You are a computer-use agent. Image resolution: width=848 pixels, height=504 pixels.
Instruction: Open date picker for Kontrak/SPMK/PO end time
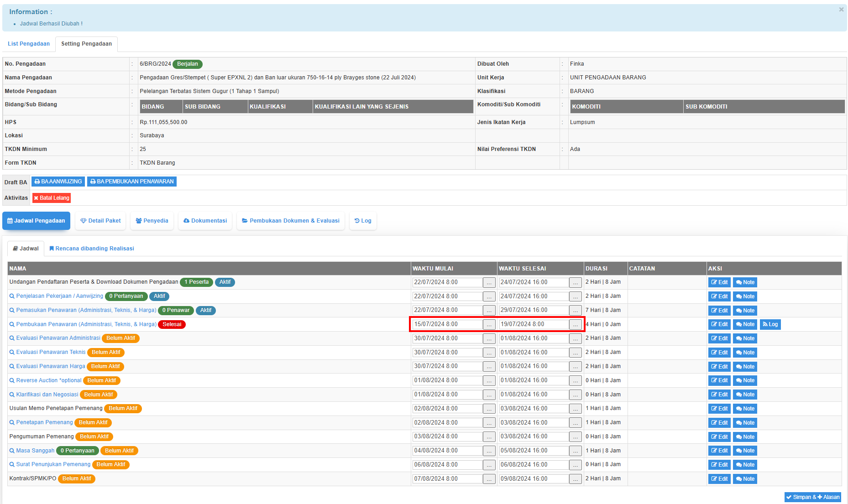(576, 479)
